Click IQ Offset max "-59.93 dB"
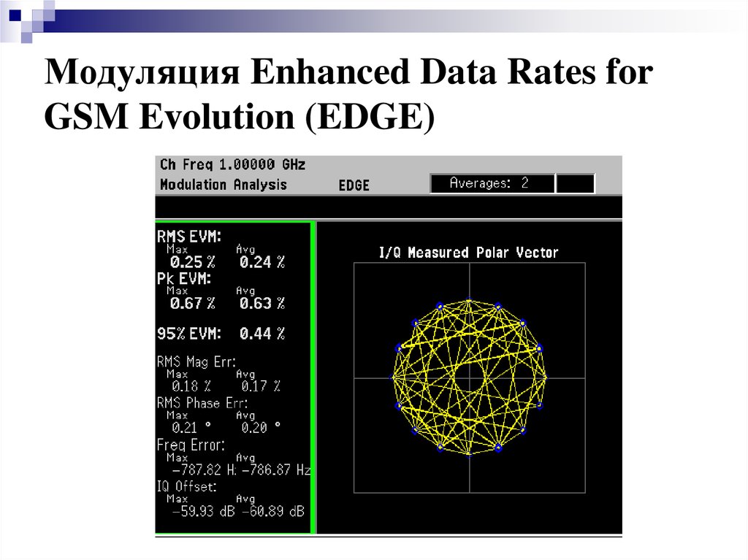Viewport: 748px width, 560px height. pyautogui.click(x=203, y=511)
